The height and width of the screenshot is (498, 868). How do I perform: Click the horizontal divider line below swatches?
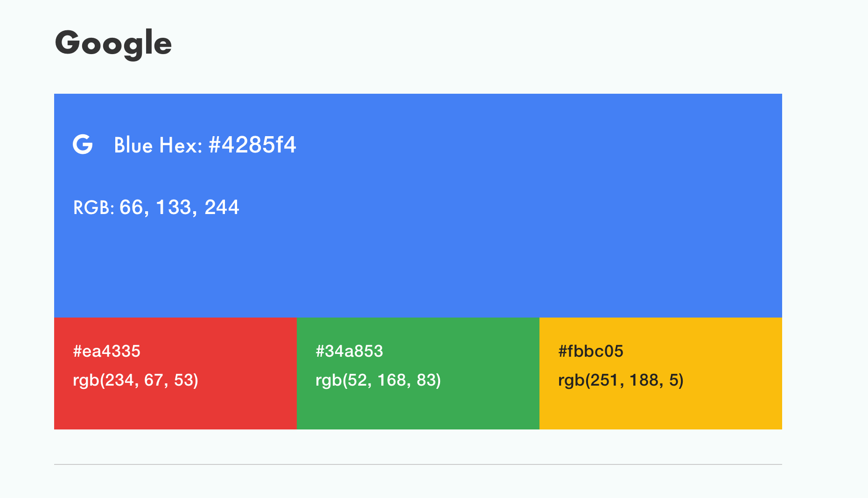418,464
